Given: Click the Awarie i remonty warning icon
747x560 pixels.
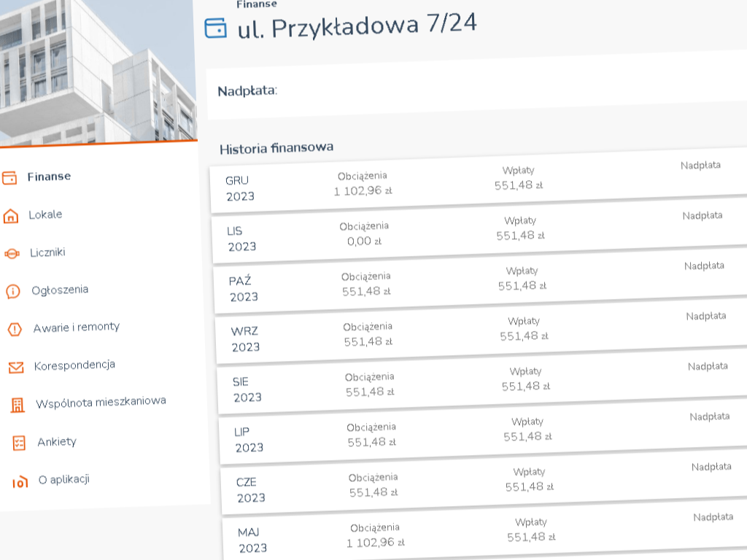Looking at the screenshot, I should [15, 330].
